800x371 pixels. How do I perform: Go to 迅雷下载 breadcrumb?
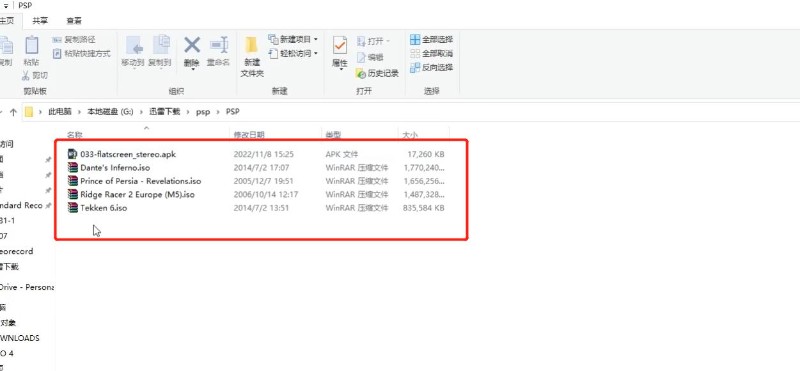click(x=164, y=112)
